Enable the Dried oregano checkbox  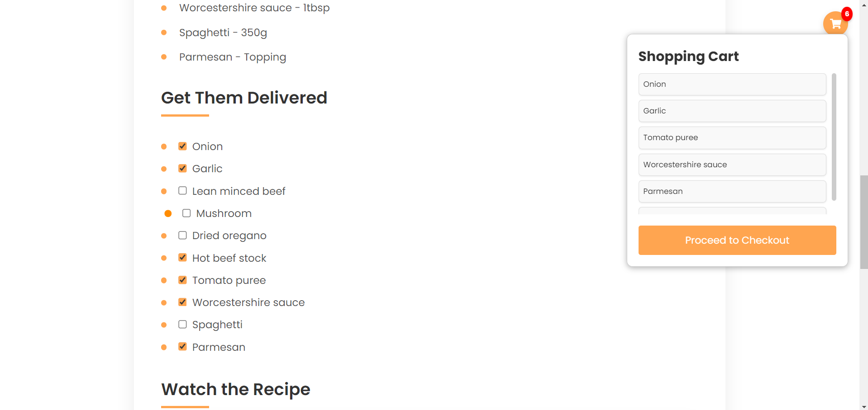pyautogui.click(x=182, y=235)
